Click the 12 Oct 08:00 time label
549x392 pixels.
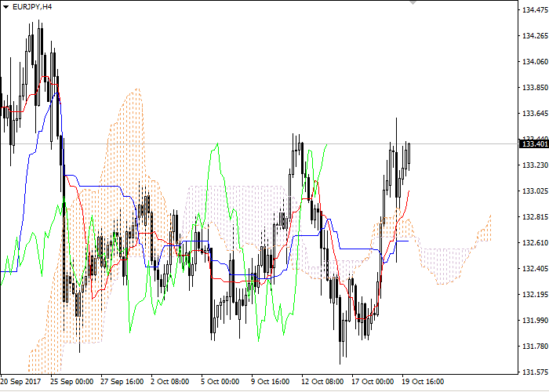tap(322, 382)
